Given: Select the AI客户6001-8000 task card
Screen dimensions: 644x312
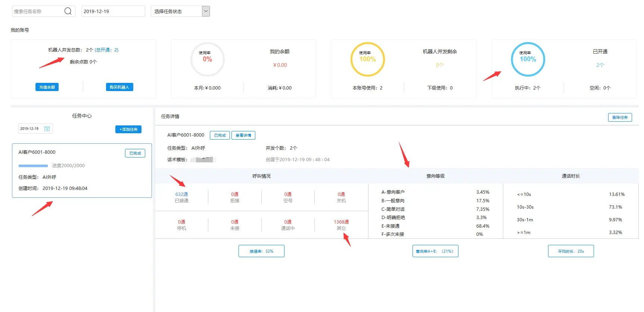Looking at the screenshot, I should [82, 171].
